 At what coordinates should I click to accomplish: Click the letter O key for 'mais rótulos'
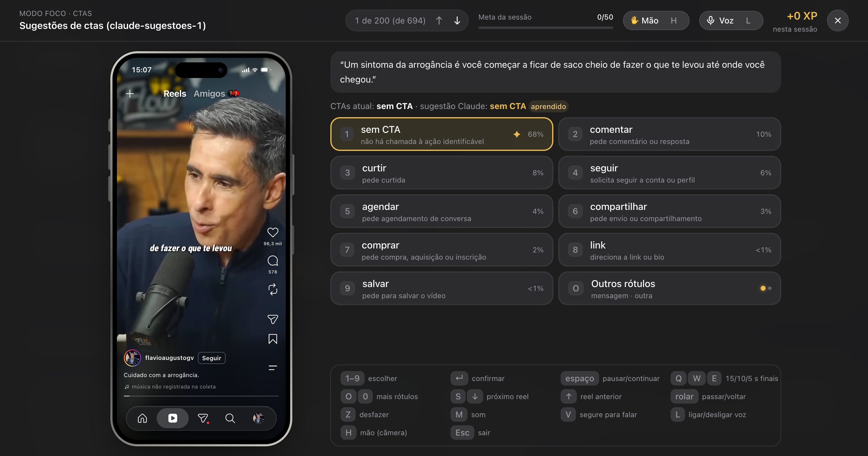click(x=348, y=397)
